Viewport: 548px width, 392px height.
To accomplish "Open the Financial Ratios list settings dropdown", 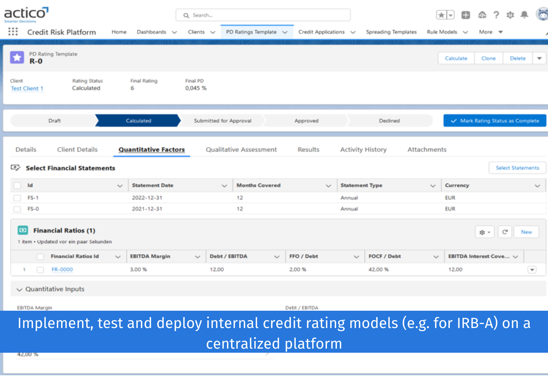I will point(484,232).
